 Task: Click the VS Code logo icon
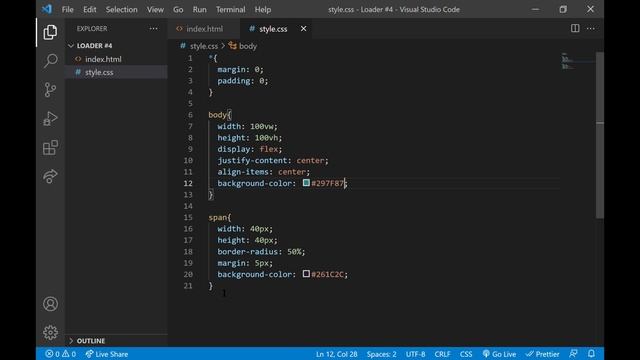click(x=47, y=9)
